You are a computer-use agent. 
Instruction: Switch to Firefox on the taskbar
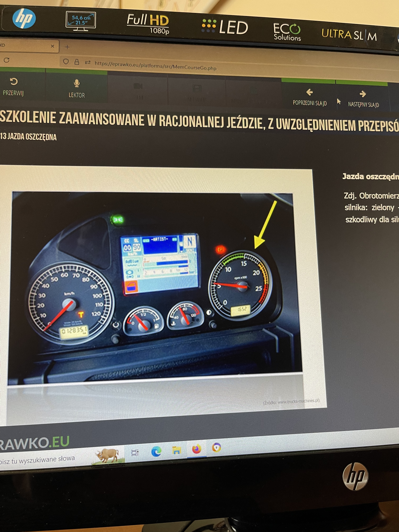tap(196, 449)
